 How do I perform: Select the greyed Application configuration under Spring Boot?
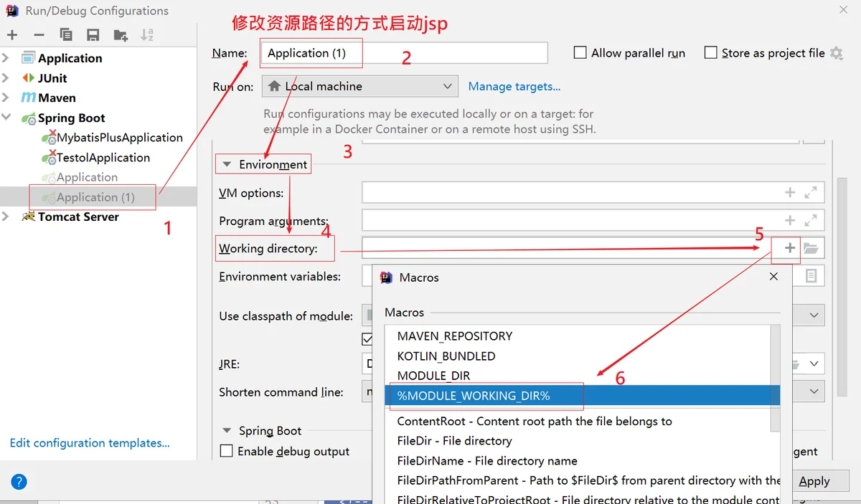80,177
